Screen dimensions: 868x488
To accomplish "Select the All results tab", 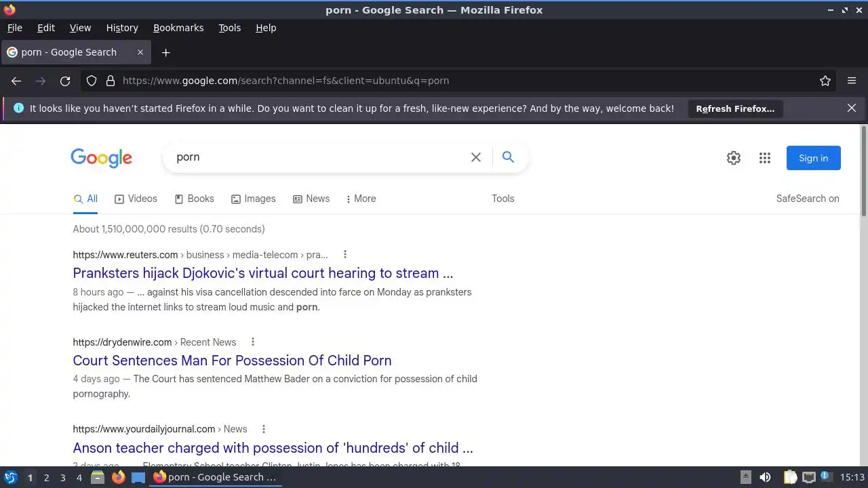I will 85,199.
